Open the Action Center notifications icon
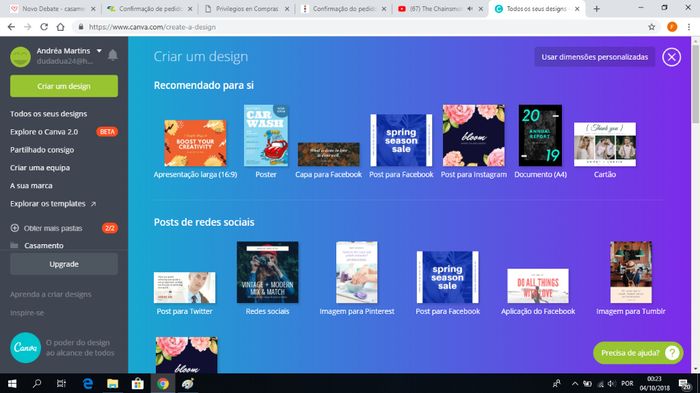Viewport: 700px width, 393px height. (x=685, y=384)
